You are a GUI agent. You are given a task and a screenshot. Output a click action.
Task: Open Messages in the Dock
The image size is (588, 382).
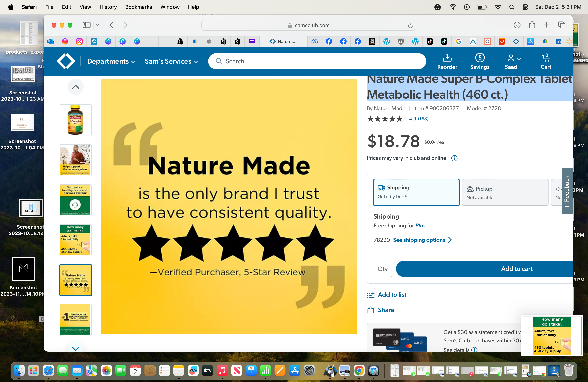[x=63, y=371]
